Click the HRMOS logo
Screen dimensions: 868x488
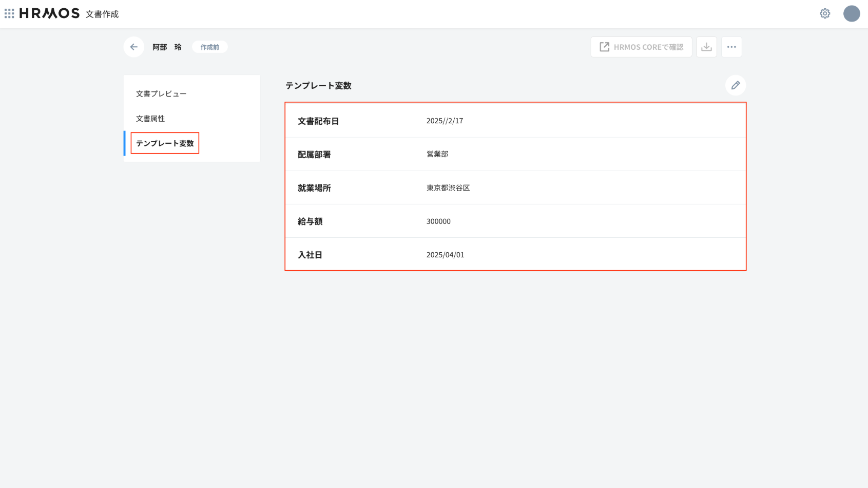tap(49, 13)
